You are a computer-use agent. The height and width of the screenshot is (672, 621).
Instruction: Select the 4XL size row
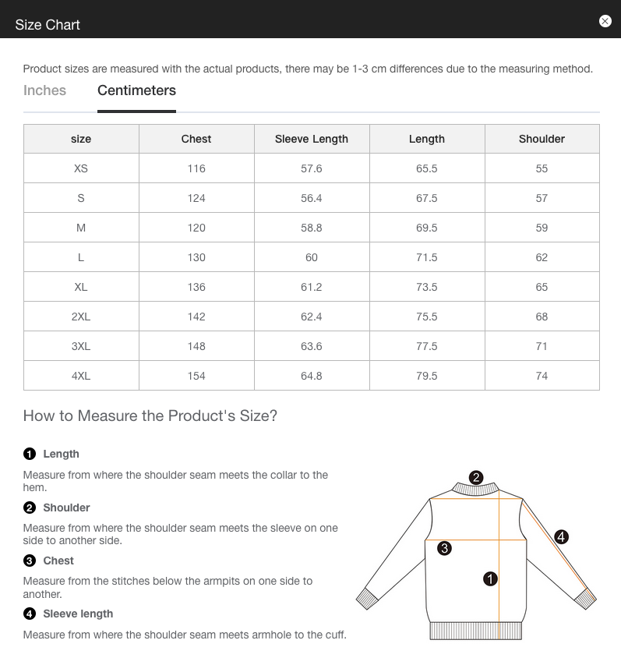[x=80, y=375]
